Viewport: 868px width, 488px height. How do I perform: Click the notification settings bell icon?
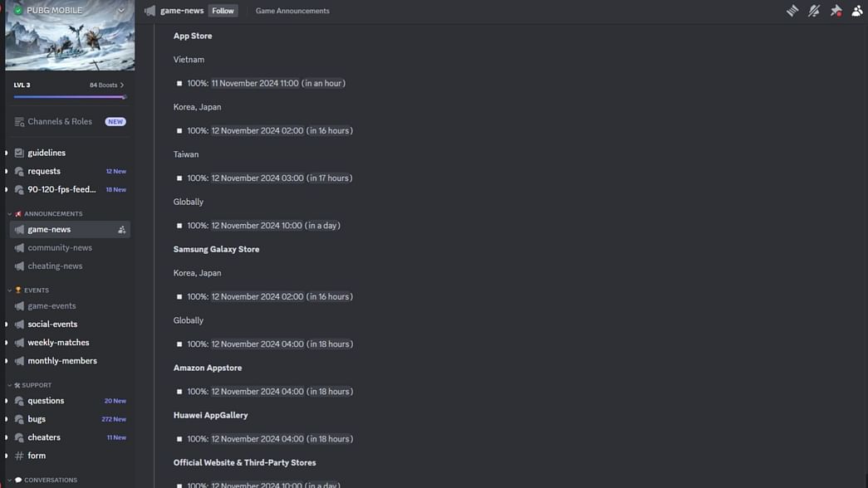pos(814,11)
